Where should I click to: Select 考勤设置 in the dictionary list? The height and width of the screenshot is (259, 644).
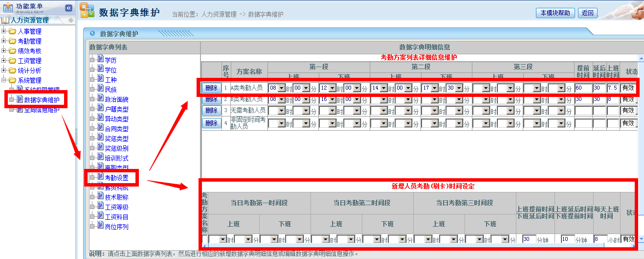116,178
